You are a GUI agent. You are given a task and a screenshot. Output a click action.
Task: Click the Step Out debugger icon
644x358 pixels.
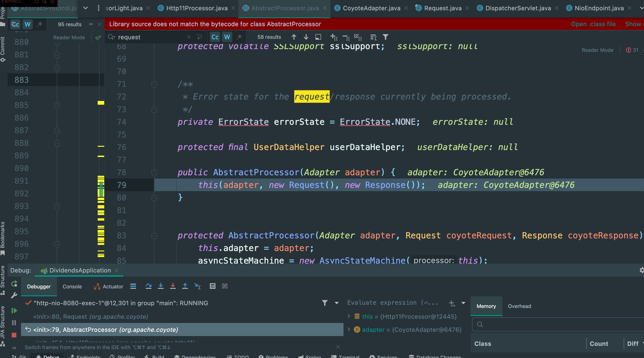185,286
